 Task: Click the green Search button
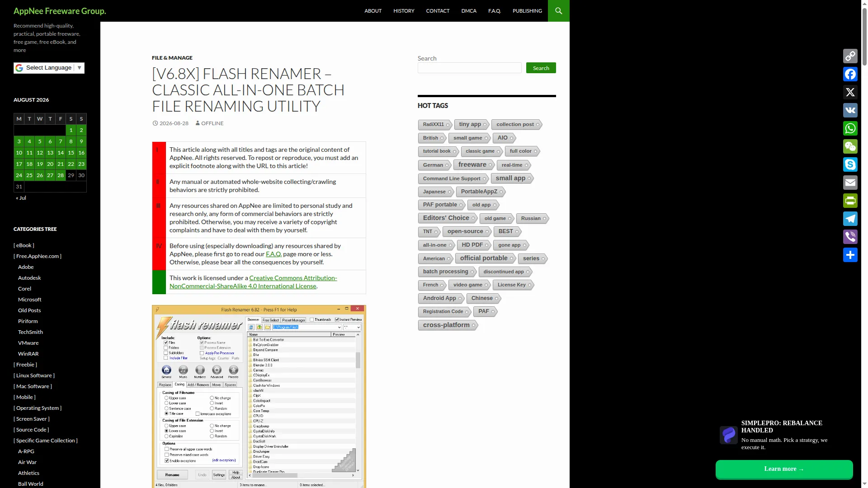point(541,68)
